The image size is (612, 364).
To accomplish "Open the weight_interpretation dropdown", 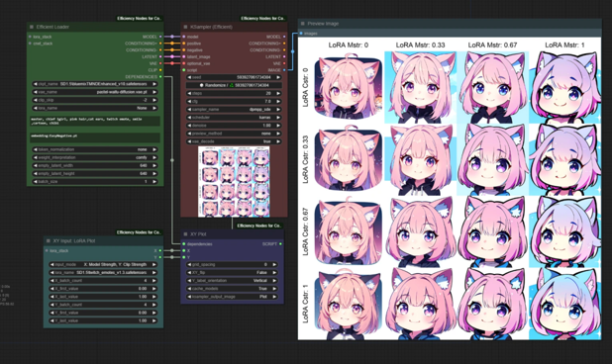I will tap(95, 157).
